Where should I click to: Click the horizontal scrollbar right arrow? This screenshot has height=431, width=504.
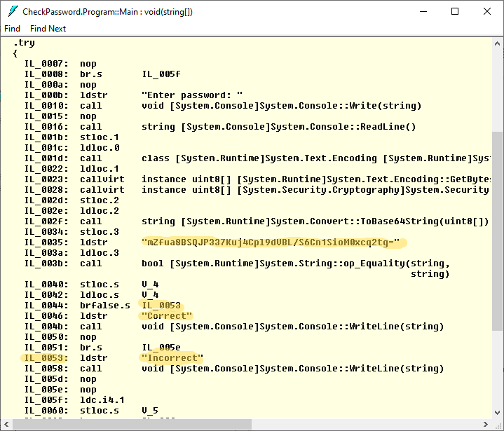coord(486,424)
